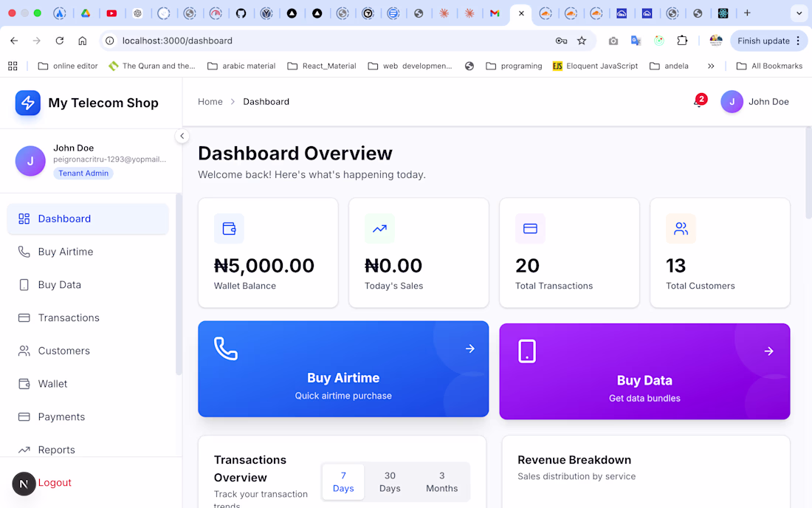Click the arrow on Buy Airtime banner

469,349
